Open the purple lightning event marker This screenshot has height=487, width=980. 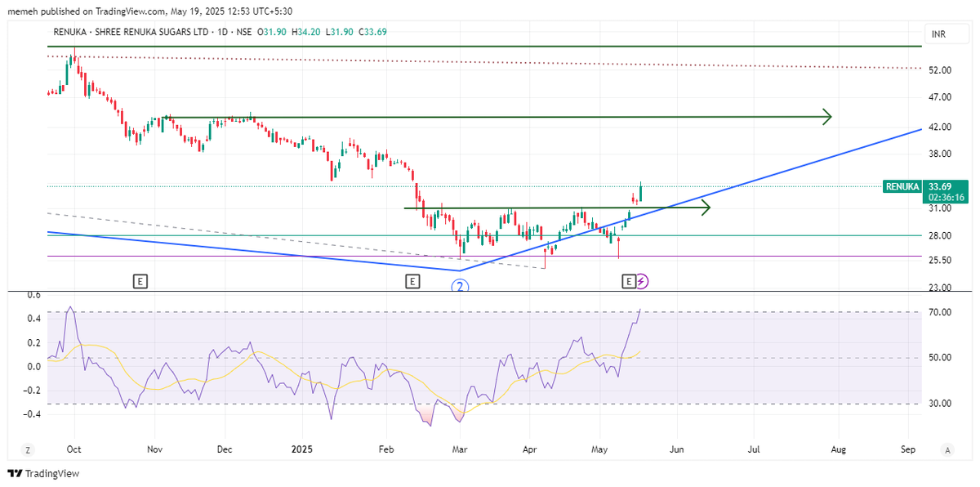pyautogui.click(x=642, y=281)
